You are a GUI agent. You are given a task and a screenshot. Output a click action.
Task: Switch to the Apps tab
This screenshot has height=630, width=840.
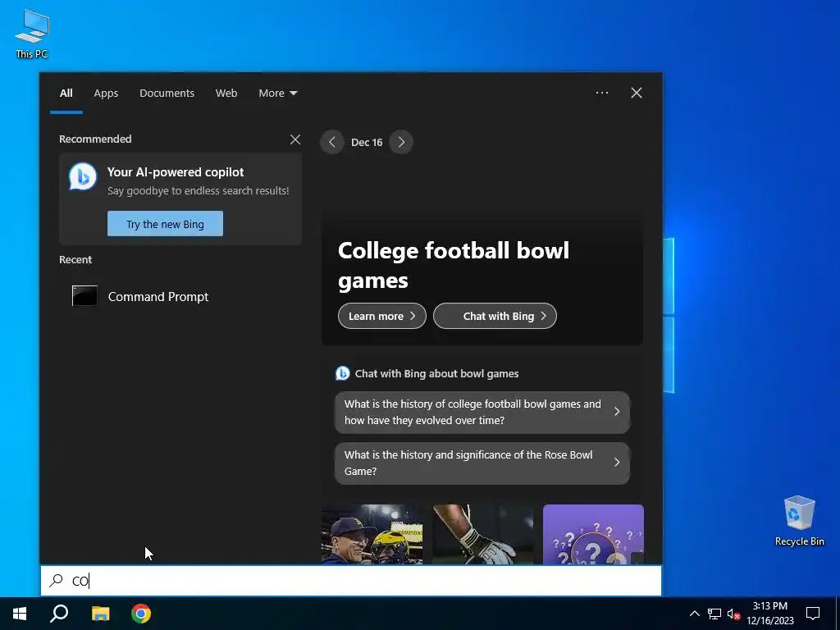106,94
